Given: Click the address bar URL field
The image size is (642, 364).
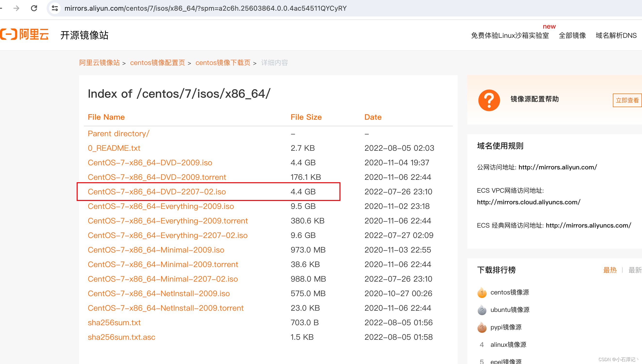Looking at the screenshot, I should (x=205, y=8).
